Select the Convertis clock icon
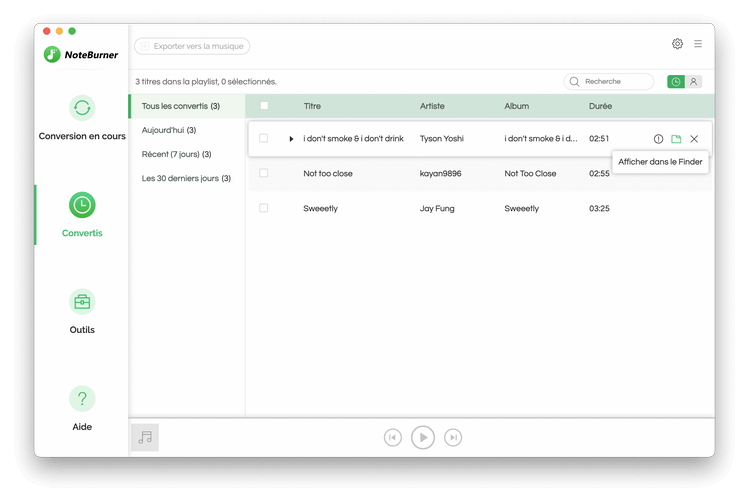749x502 pixels. tap(82, 205)
